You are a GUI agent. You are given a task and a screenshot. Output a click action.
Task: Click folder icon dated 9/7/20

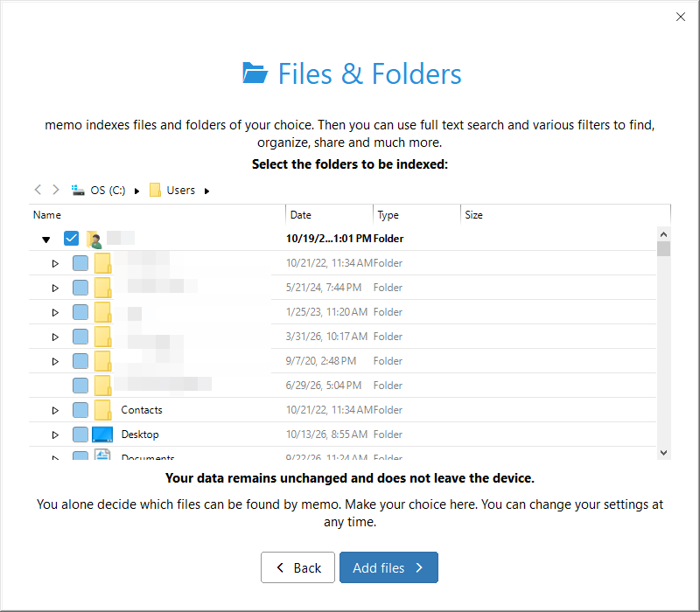102,361
